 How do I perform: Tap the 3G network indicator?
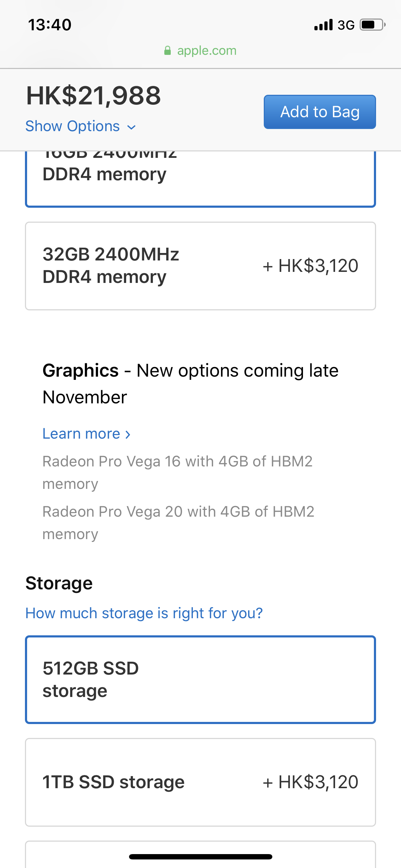pos(346,25)
